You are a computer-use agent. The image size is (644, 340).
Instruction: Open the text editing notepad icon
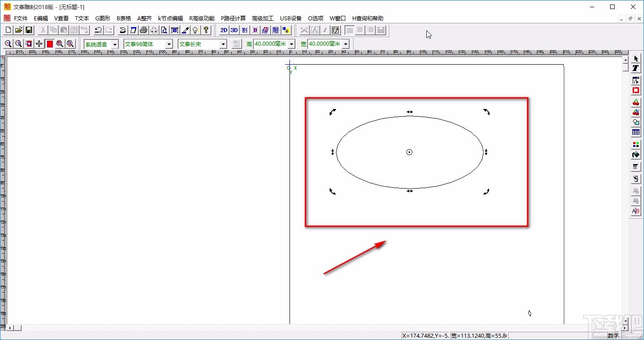(336, 30)
